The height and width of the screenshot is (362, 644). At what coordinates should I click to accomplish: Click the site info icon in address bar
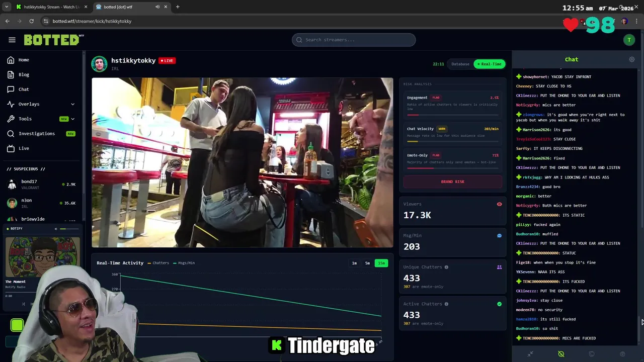tap(46, 21)
